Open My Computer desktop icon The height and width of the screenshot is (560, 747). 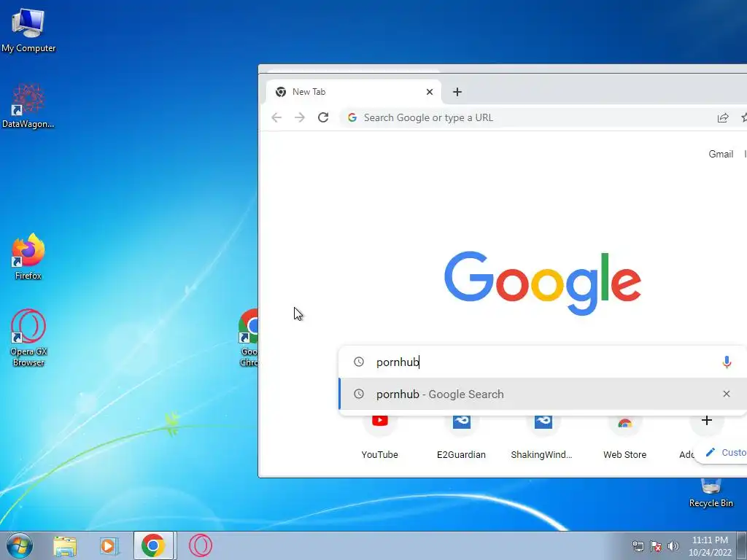coord(28,30)
